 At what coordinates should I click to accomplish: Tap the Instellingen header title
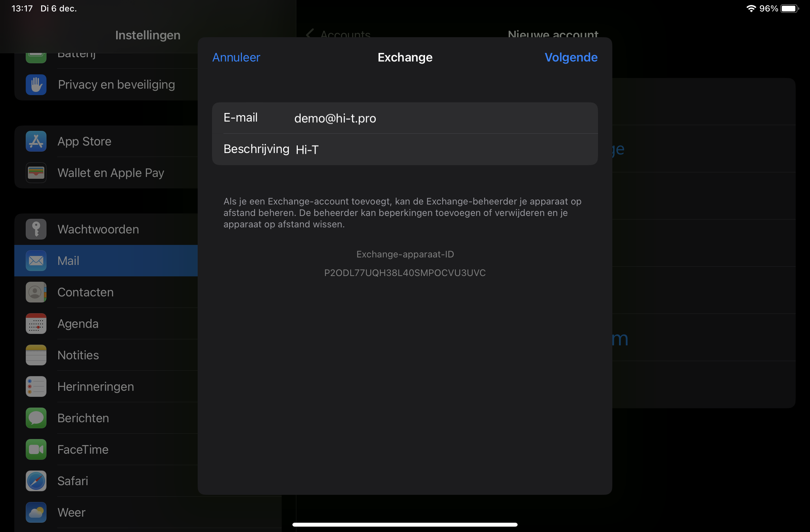148,35
